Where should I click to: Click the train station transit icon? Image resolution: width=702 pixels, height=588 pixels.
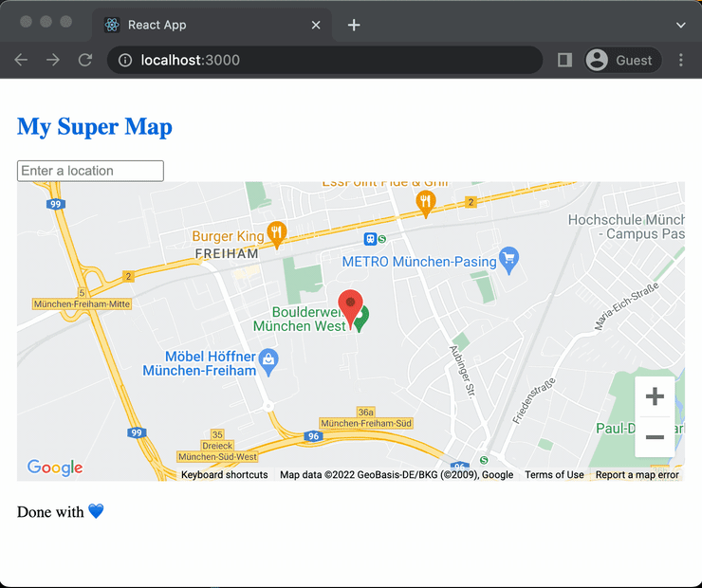[371, 239]
